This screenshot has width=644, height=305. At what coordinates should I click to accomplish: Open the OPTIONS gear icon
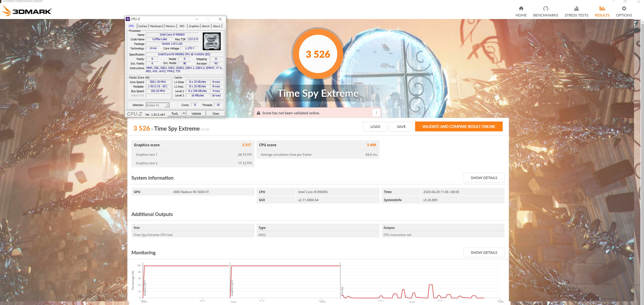[x=624, y=8]
